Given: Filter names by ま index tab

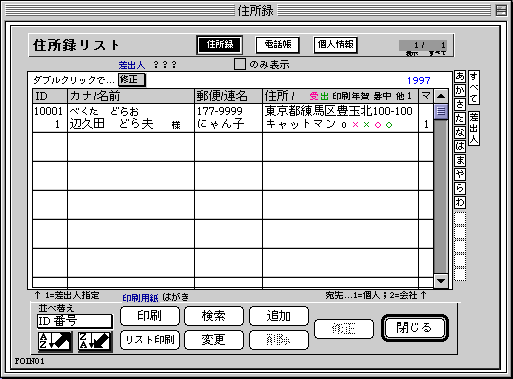Looking at the screenshot, I should [460, 160].
